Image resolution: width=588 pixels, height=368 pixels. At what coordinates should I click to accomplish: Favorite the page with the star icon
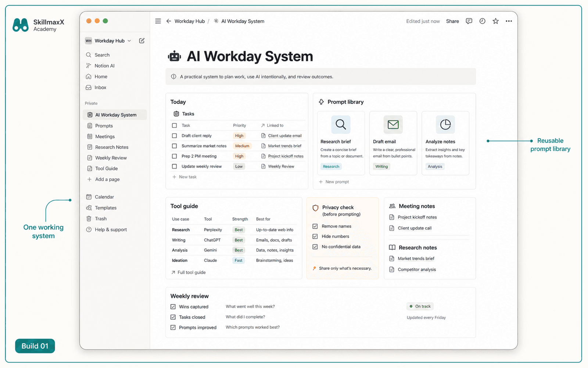click(x=496, y=21)
